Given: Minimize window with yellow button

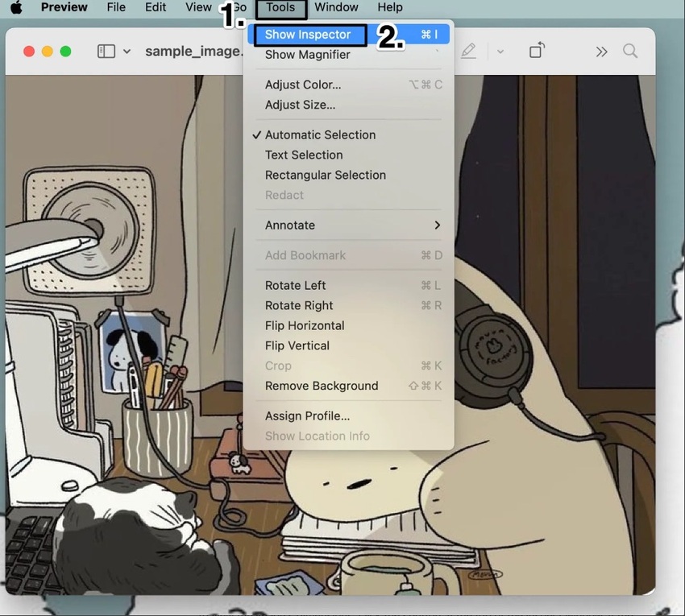Looking at the screenshot, I should tap(48, 52).
